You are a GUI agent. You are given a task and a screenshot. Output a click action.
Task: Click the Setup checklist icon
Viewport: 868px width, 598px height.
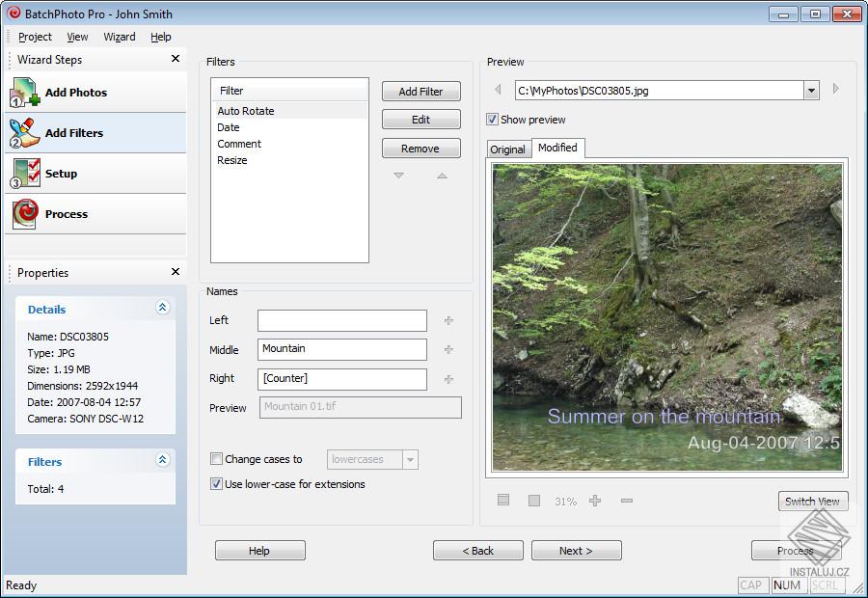(x=24, y=174)
